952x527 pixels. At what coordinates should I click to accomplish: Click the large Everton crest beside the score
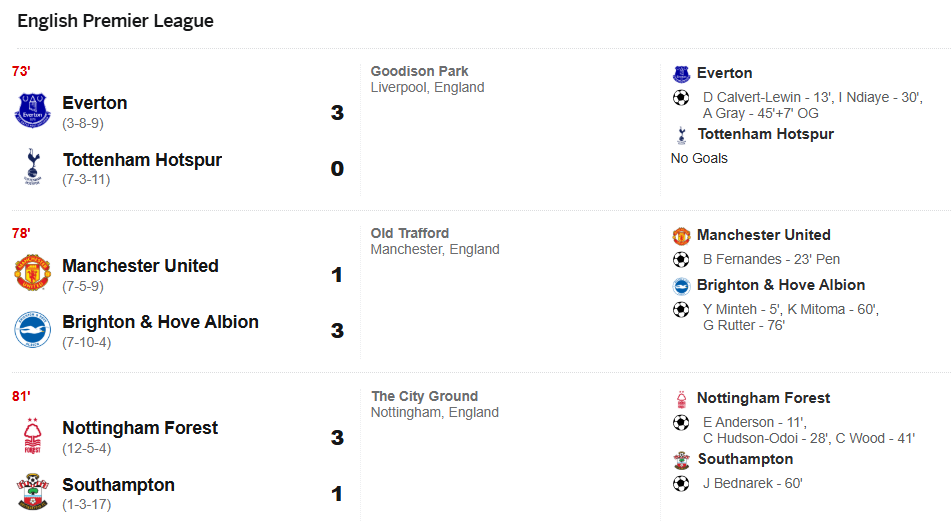point(32,111)
